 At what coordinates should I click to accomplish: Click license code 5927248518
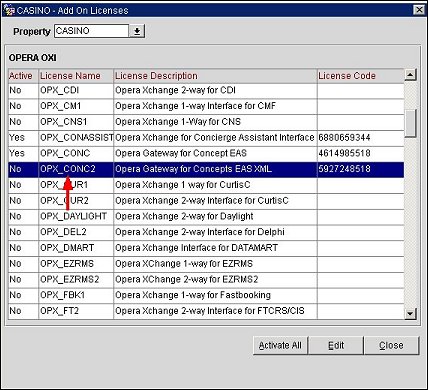click(x=344, y=169)
